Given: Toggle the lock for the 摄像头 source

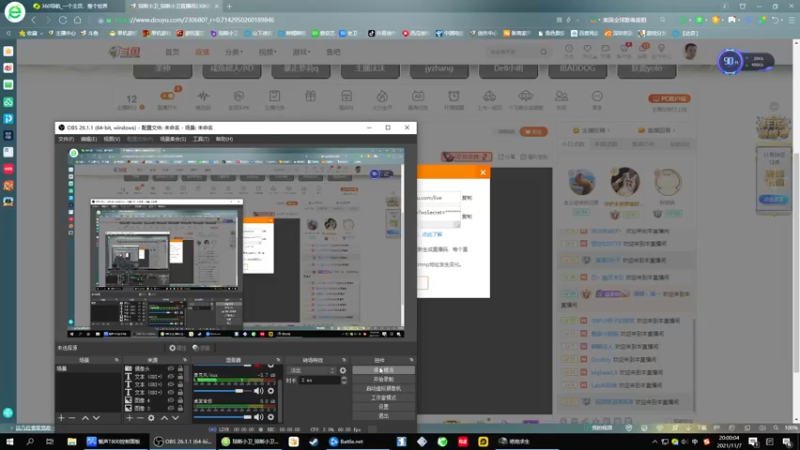Looking at the screenshot, I should (180, 368).
